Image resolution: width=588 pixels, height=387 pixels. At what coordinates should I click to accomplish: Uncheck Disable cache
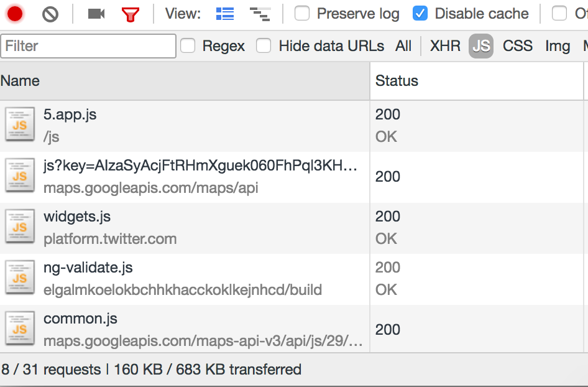coord(420,14)
